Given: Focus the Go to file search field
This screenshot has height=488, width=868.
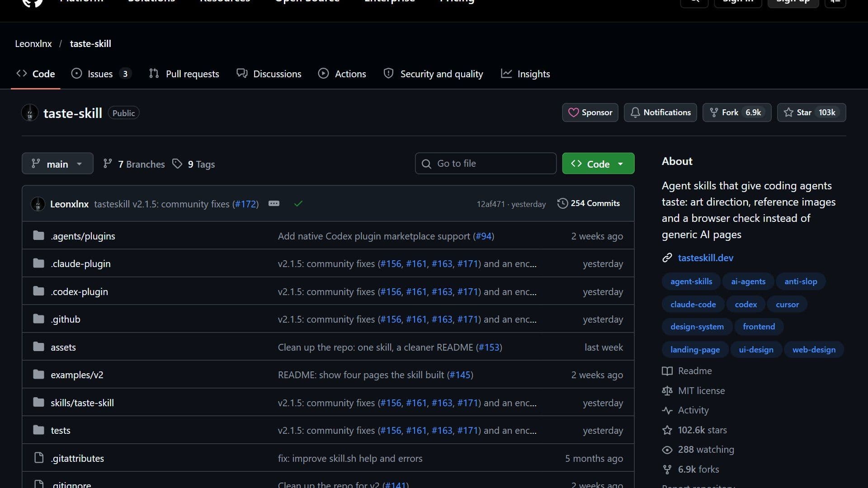Looking at the screenshot, I should click(x=486, y=164).
